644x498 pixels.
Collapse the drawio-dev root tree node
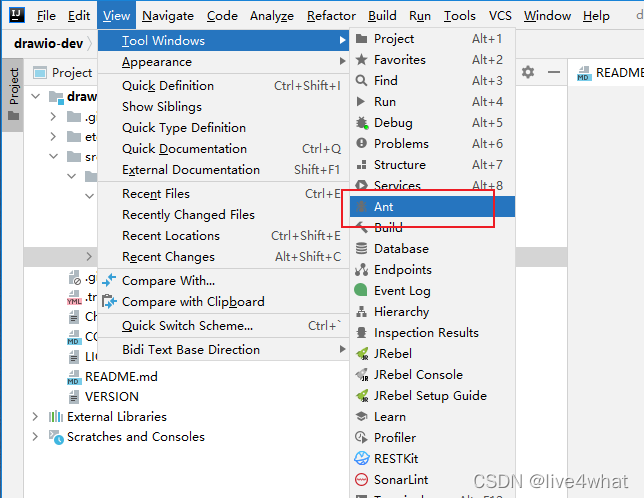pos(36,96)
